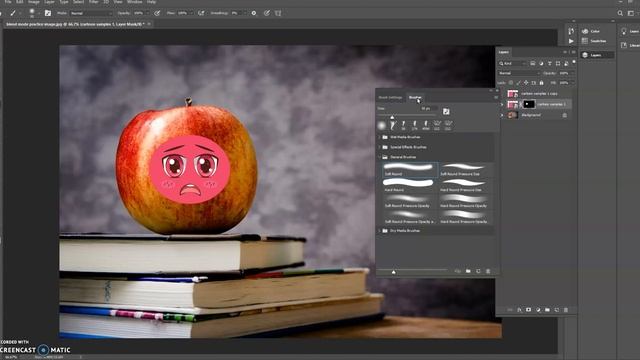
Task: Open the Image menu
Action: pos(33,2)
